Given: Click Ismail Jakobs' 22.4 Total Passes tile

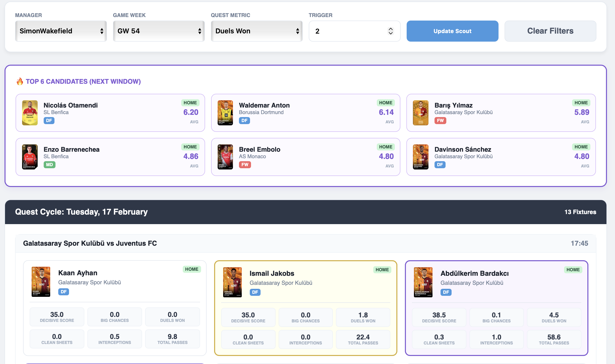Looking at the screenshot, I should coord(363,339).
